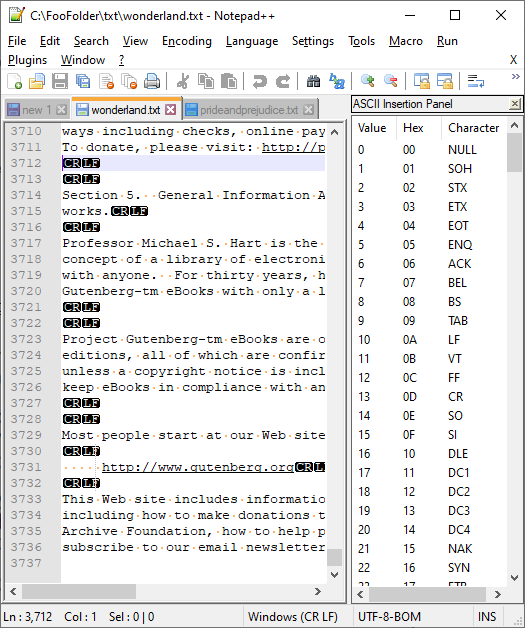Click the Redo arrow icon

pyautogui.click(x=283, y=81)
